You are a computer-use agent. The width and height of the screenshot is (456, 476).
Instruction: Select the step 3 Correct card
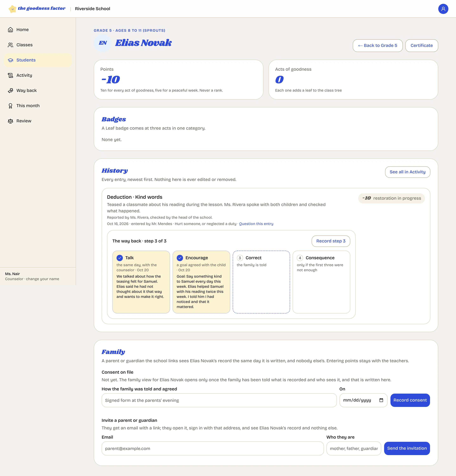(261, 282)
